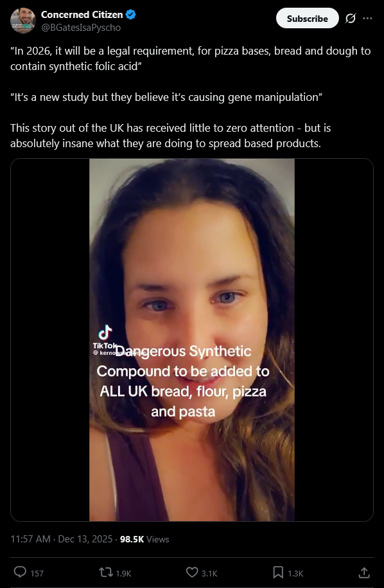This screenshot has width=384, height=588.
Task: Click the video caption overlay text
Action: pyautogui.click(x=183, y=381)
